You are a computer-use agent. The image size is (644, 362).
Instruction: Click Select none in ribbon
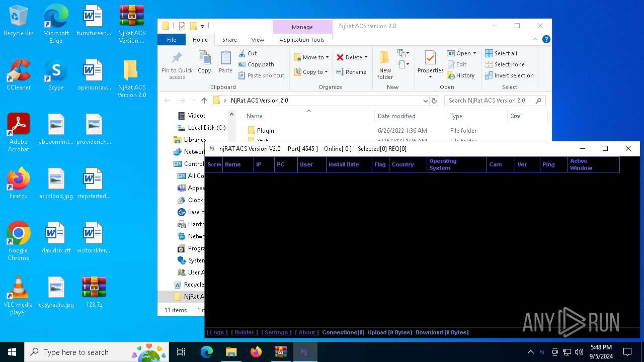[x=505, y=64]
